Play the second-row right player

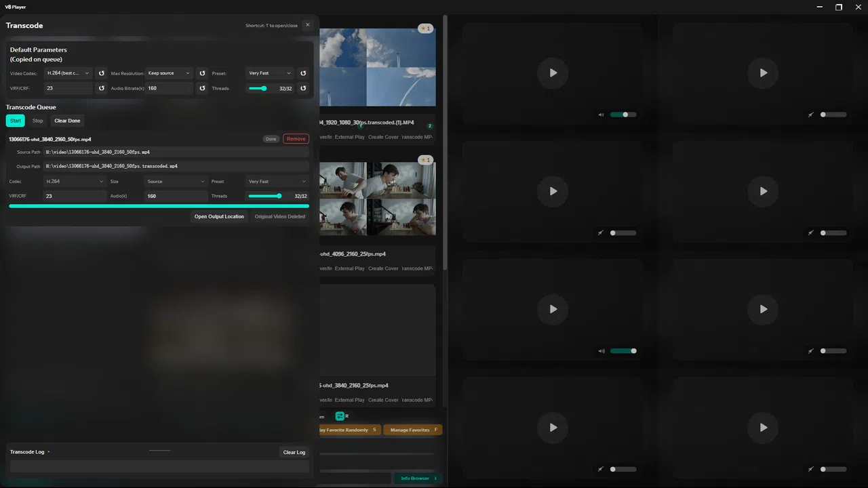tap(763, 191)
